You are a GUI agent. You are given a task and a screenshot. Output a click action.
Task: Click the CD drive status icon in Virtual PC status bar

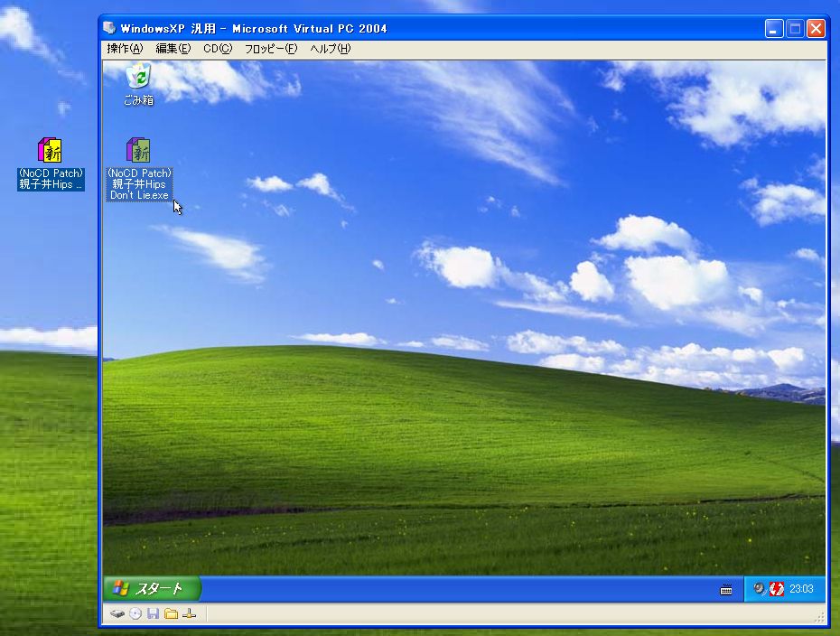(135, 614)
